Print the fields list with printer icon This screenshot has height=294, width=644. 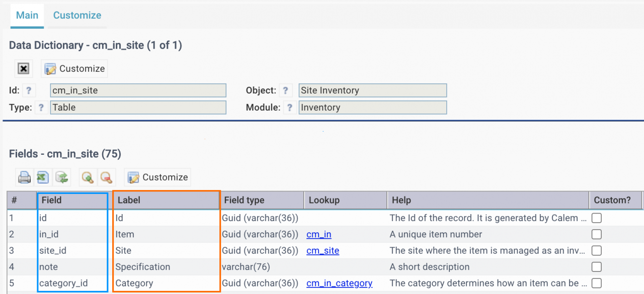[x=25, y=177]
